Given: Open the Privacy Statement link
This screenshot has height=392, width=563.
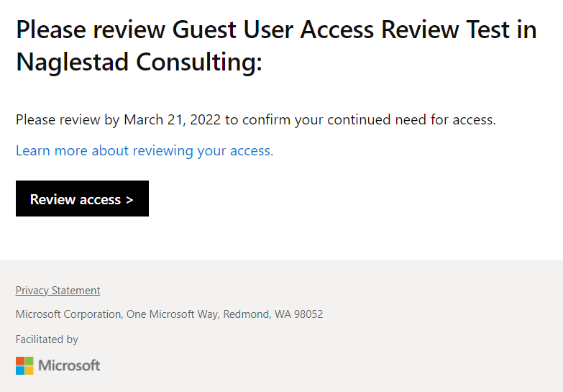Looking at the screenshot, I should point(58,291).
